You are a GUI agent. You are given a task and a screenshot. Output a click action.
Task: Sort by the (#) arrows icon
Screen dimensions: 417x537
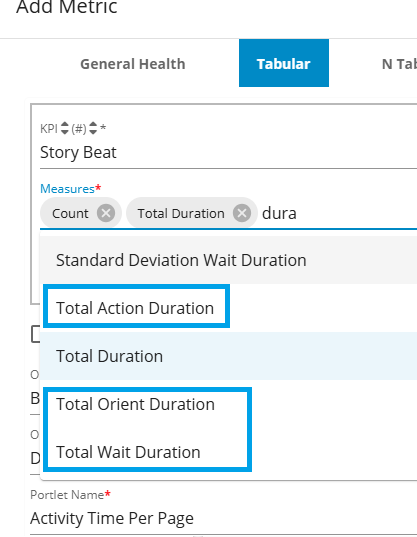pyautogui.click(x=93, y=128)
